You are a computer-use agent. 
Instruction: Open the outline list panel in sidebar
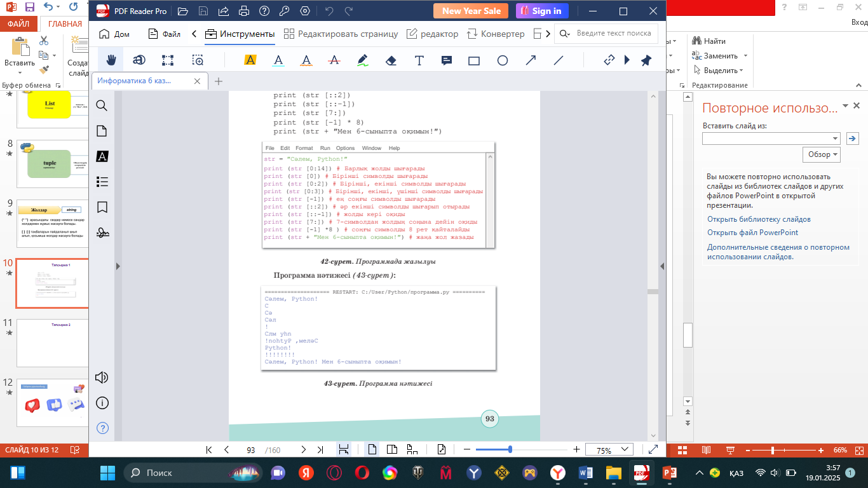102,182
